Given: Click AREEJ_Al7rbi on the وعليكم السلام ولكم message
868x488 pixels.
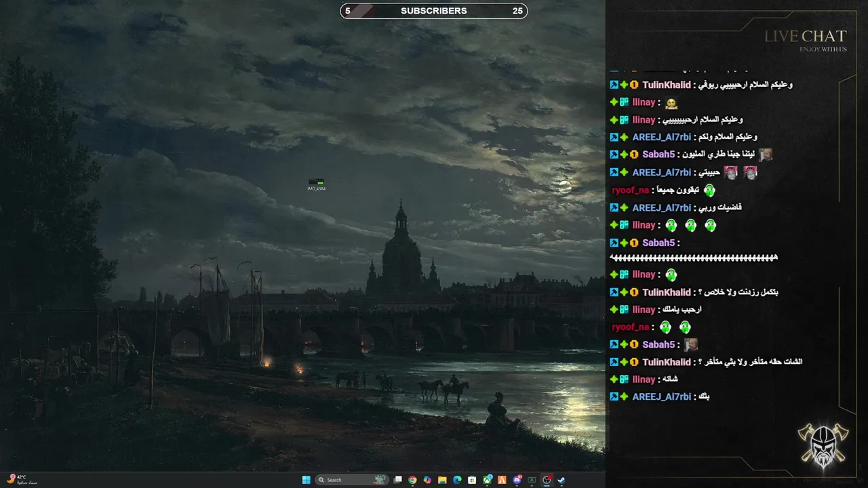Looking at the screenshot, I should 661,137.
